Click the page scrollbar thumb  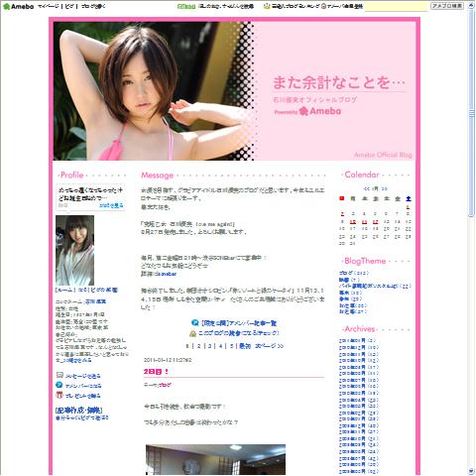pos(471,113)
